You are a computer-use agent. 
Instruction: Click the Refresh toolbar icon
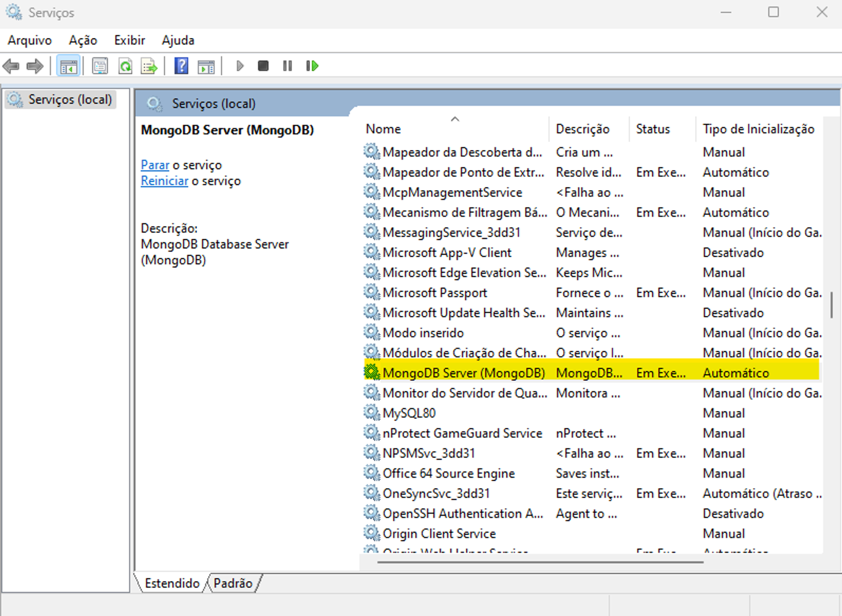[125, 66]
